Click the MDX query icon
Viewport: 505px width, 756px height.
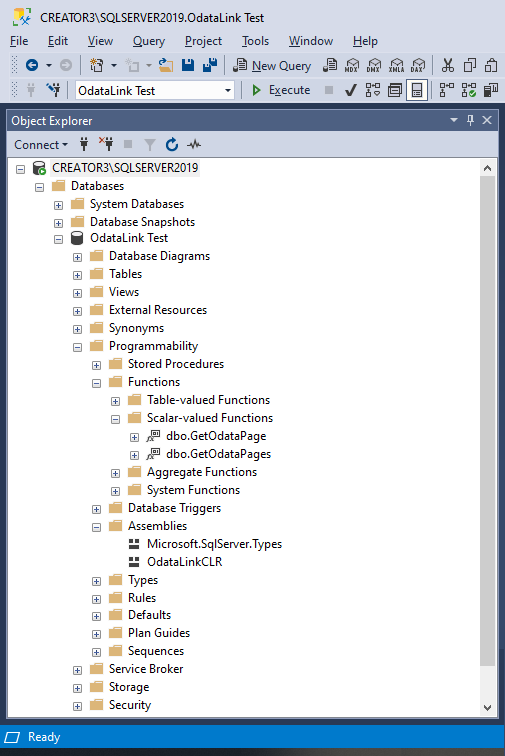click(x=352, y=65)
